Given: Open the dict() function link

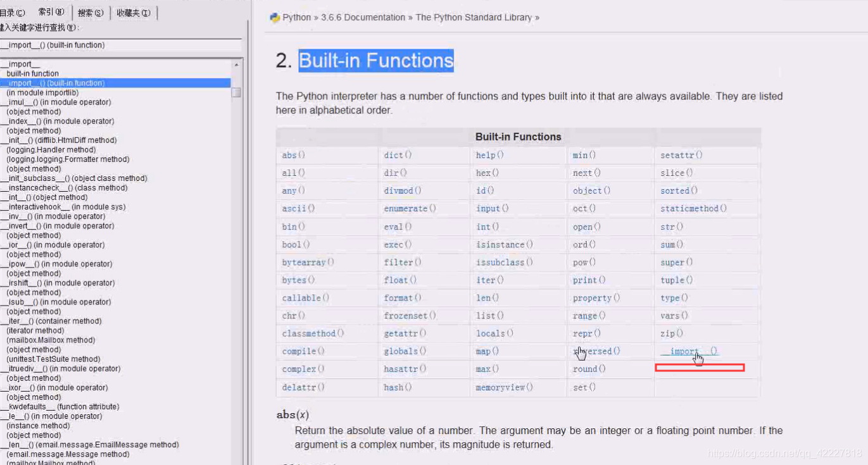Looking at the screenshot, I should [398, 155].
